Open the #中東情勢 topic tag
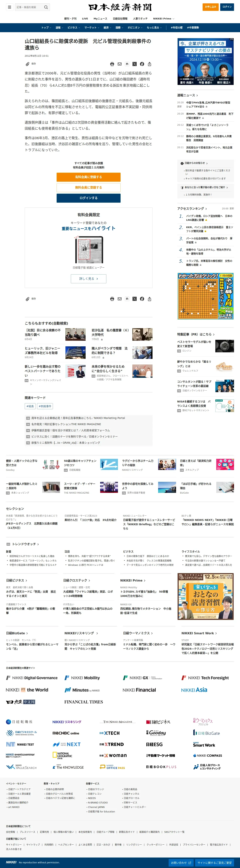 coord(193,28)
